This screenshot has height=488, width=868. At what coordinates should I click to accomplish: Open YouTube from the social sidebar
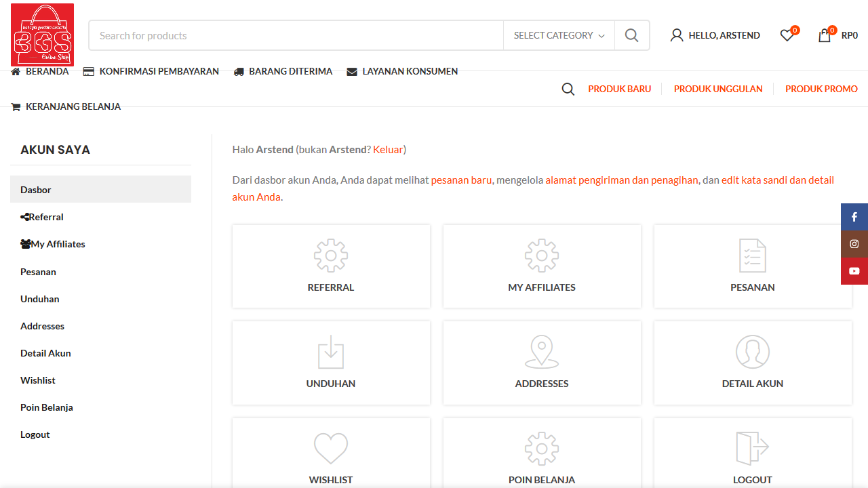[x=854, y=271]
